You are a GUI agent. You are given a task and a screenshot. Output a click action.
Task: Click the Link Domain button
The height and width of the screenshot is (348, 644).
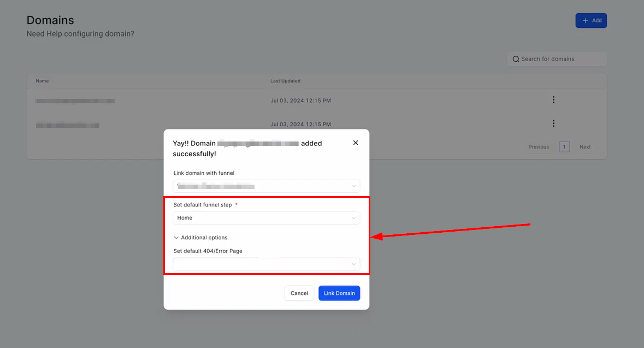pyautogui.click(x=339, y=293)
